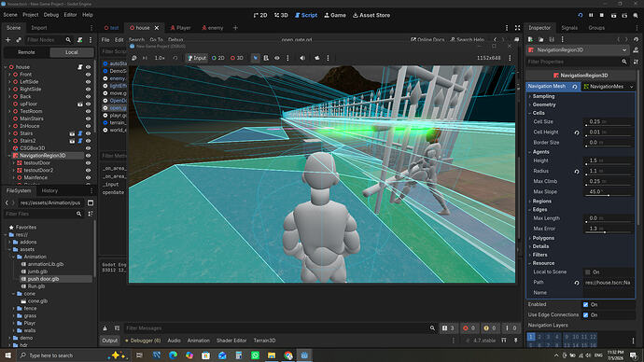Expand the Regions section
The width and height of the screenshot is (644, 362).
click(541, 202)
